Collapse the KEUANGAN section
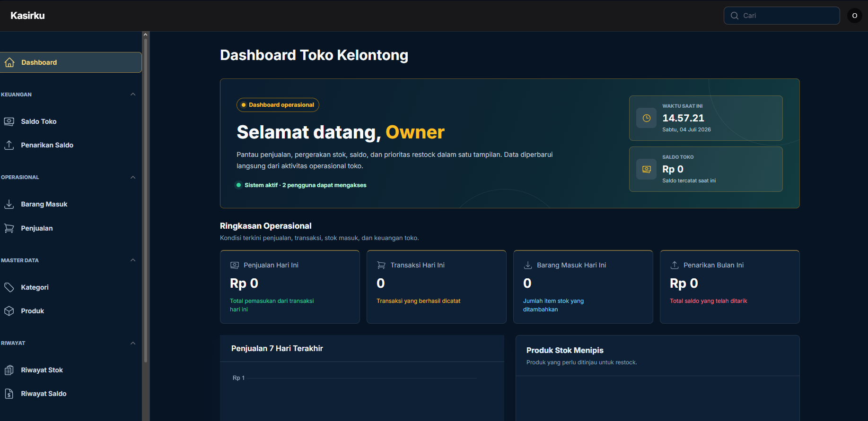 (133, 95)
